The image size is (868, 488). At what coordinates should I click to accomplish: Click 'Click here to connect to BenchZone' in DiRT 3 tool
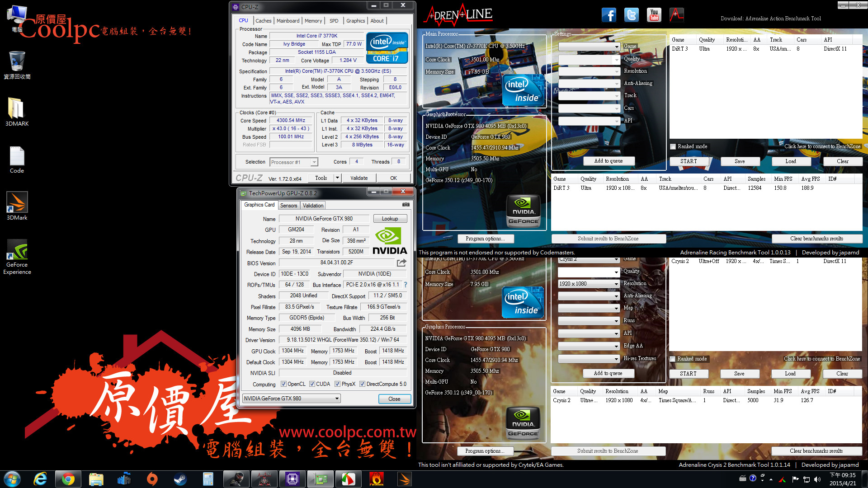[x=822, y=146]
